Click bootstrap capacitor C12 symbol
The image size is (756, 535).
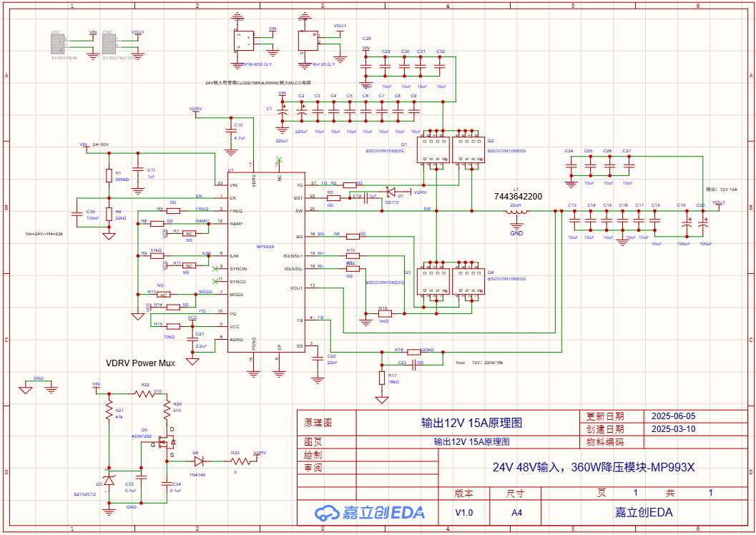click(365, 197)
